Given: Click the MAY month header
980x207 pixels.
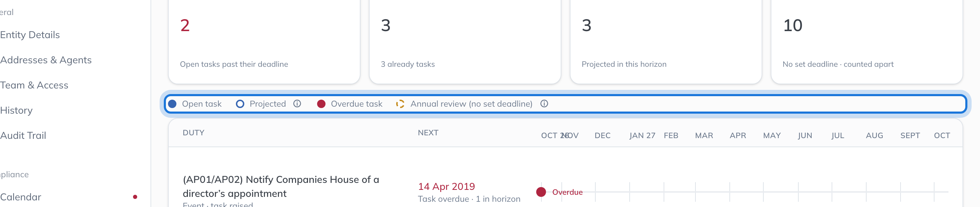Looking at the screenshot, I should point(772,136).
